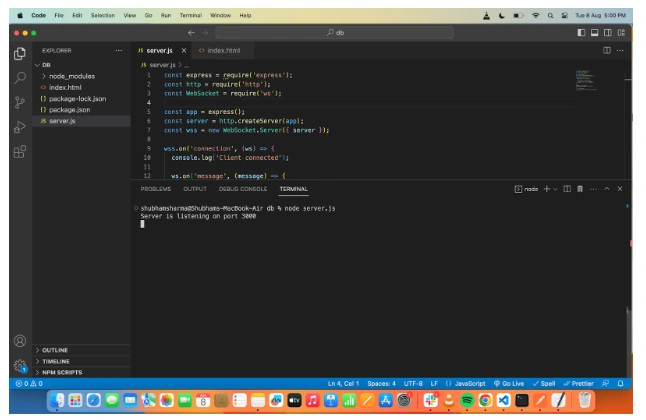Viewport: 646px width, 420px height.
Task: Toggle the primary side bar layout icon
Action: coord(581,33)
